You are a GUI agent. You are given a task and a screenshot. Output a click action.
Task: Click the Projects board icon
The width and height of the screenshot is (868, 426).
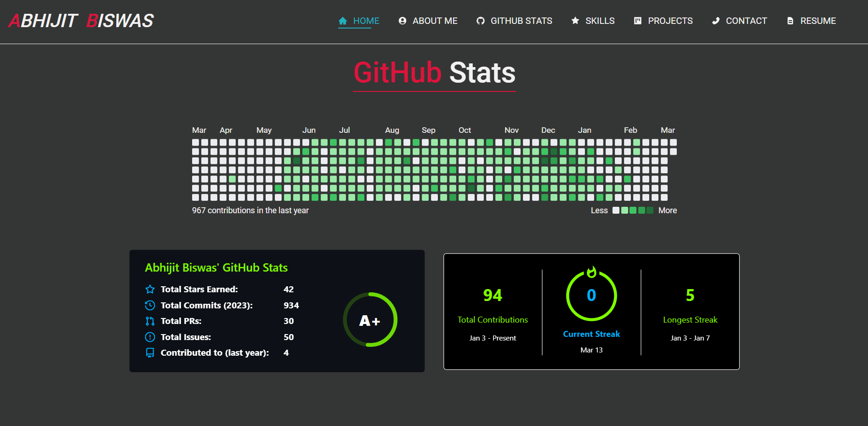click(x=638, y=21)
